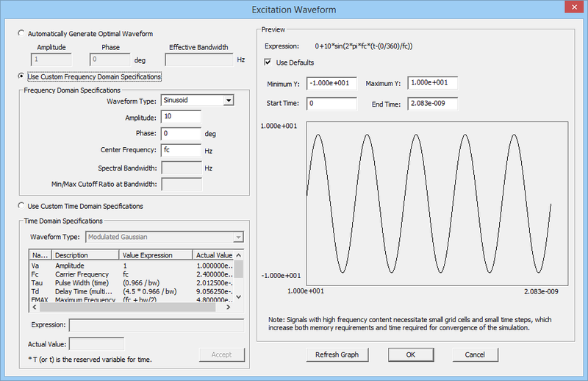The width and height of the screenshot is (588, 381).
Task: Toggle the Use Defaults checkbox
Action: (x=268, y=63)
